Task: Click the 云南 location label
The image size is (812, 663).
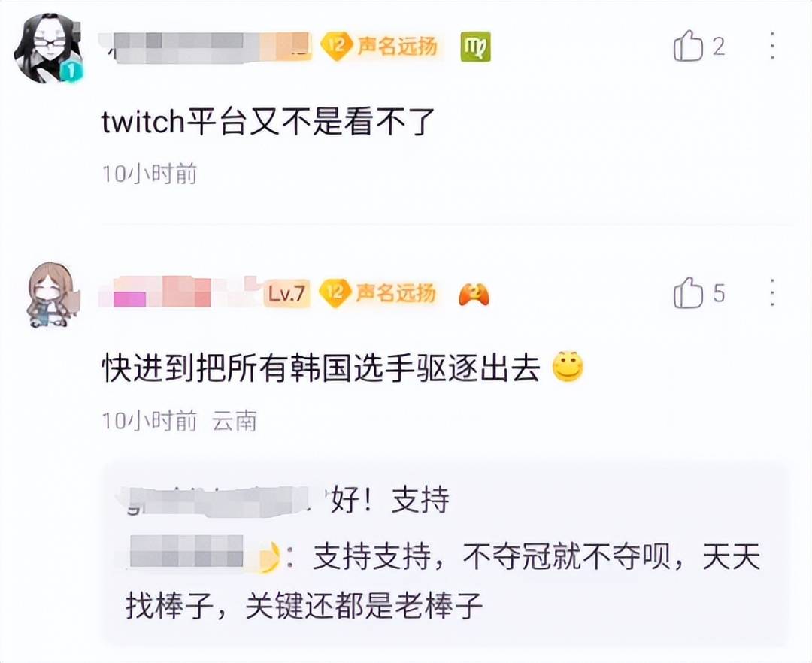Action: pyautogui.click(x=234, y=421)
